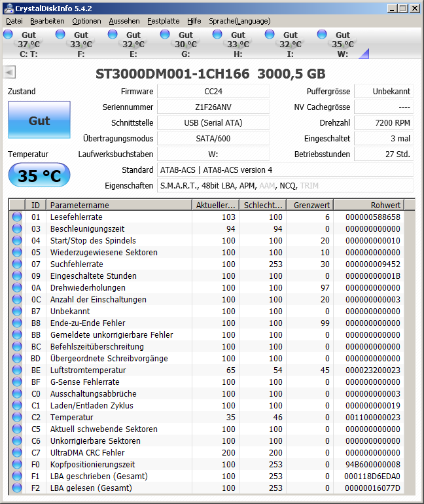Click status orb for LBA gelesen row
Image resolution: width=424 pixels, height=504 pixels.
click(17, 488)
